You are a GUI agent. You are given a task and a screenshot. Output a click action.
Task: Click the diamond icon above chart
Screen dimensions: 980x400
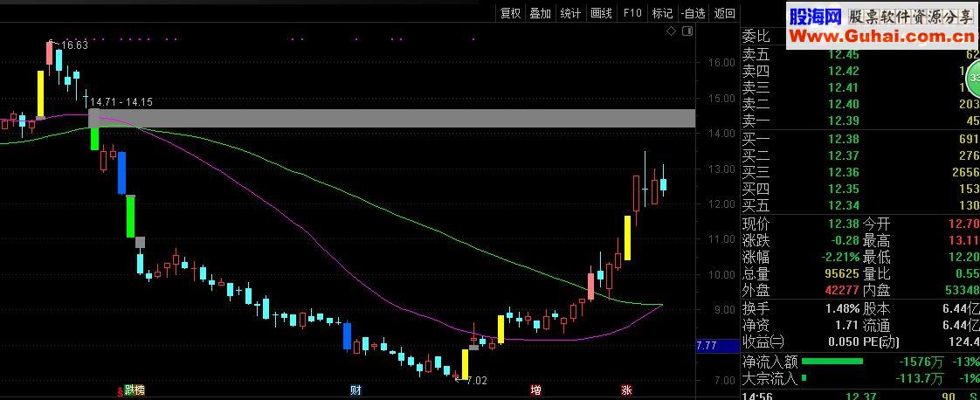pyautogui.click(x=672, y=31)
